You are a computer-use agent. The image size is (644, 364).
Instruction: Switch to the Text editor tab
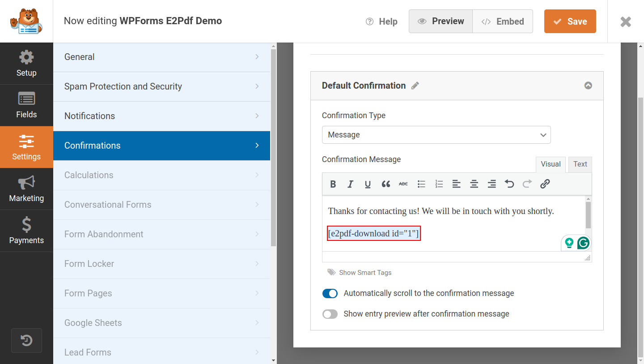click(x=580, y=164)
